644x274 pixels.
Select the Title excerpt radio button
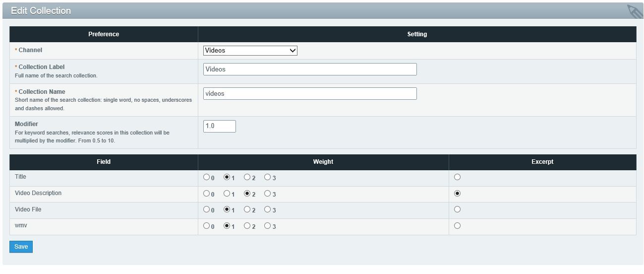[x=457, y=177]
